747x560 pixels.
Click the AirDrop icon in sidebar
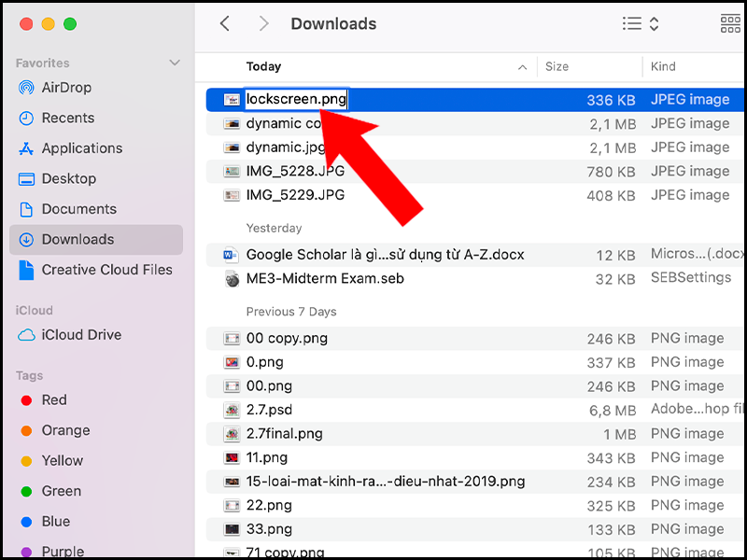click(x=26, y=88)
